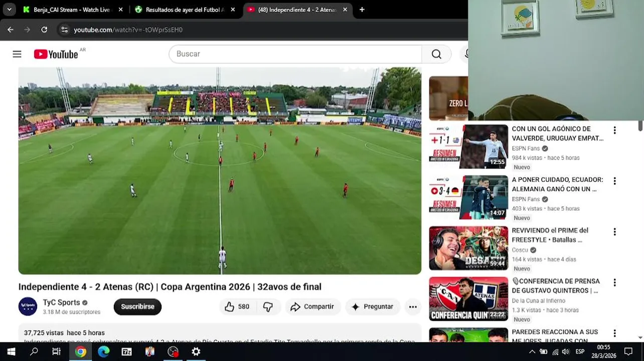Open Task View on the taskbar
Image resolution: width=644 pixels, height=361 pixels.
(x=57, y=351)
